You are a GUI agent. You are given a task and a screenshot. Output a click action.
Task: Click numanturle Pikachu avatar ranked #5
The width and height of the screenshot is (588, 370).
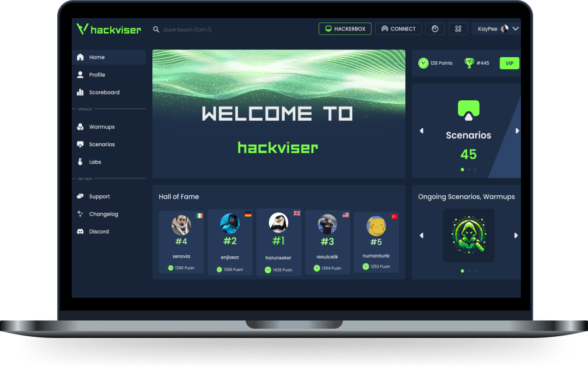pyautogui.click(x=376, y=226)
